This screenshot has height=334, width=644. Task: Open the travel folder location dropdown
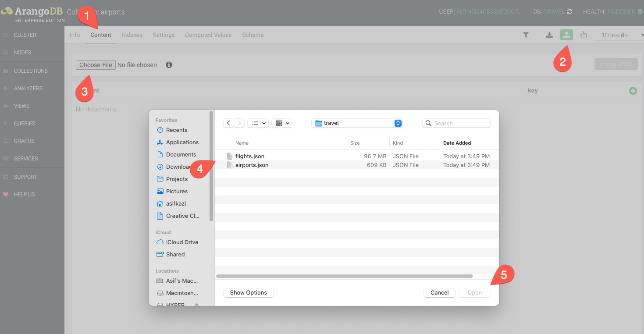point(357,123)
